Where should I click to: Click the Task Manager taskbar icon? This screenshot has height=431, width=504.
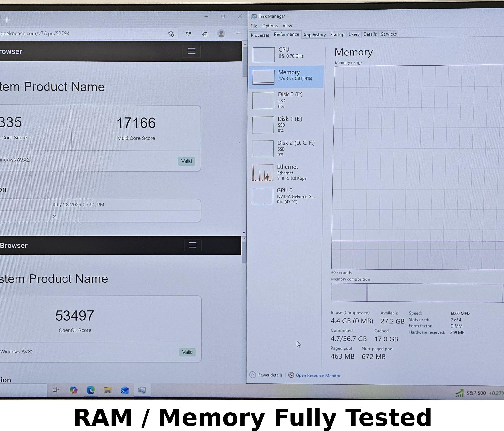click(x=142, y=390)
